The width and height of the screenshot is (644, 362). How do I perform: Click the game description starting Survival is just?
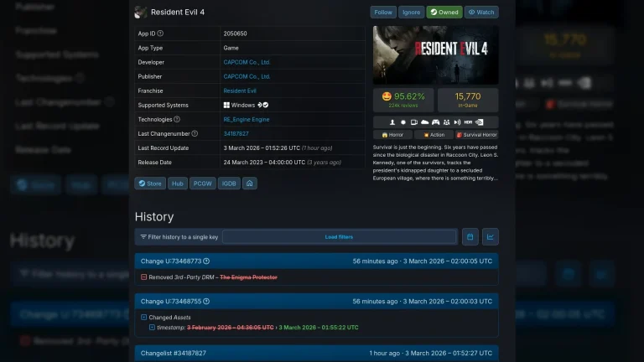coord(436,163)
